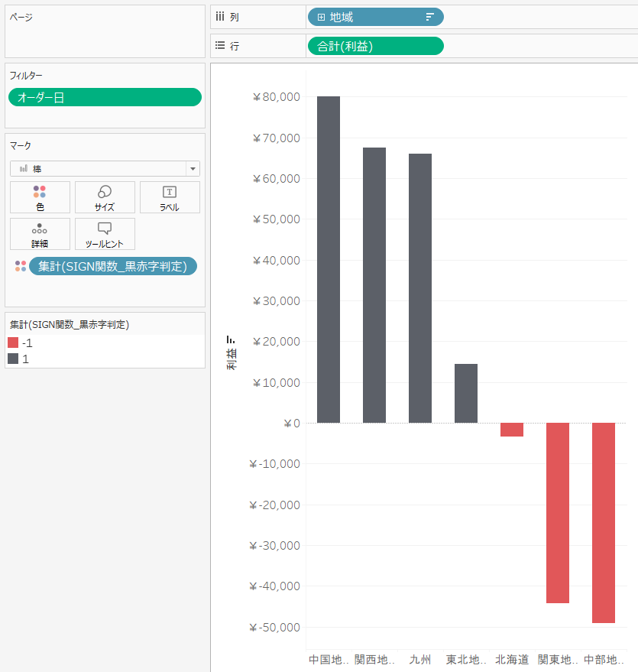Click the sort icon on the 地域 pill

pyautogui.click(x=429, y=17)
